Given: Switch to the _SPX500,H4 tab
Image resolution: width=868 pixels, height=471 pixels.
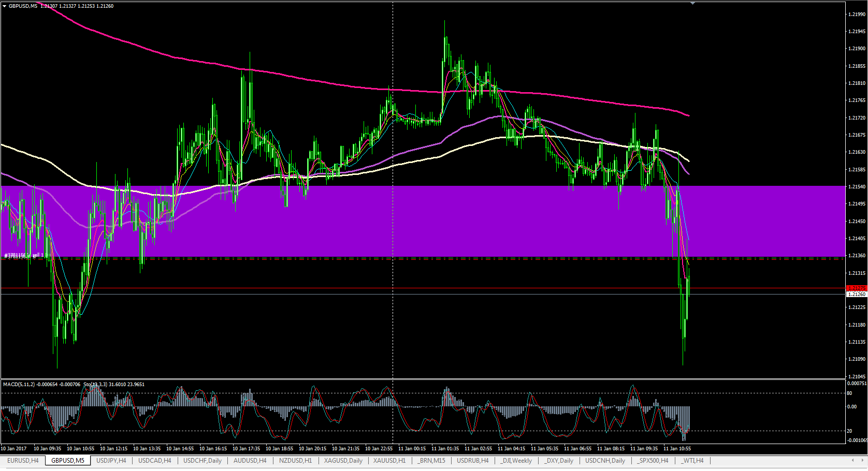Looking at the screenshot, I should [653, 461].
